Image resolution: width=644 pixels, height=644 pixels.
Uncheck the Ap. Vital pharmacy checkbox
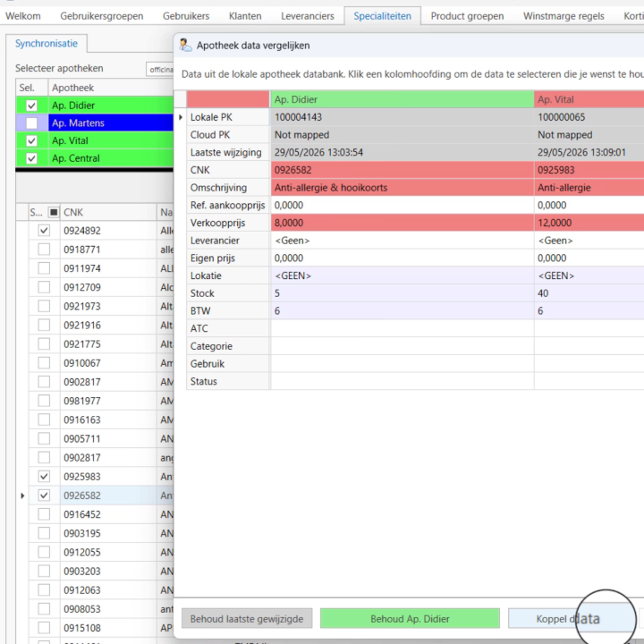(x=31, y=141)
